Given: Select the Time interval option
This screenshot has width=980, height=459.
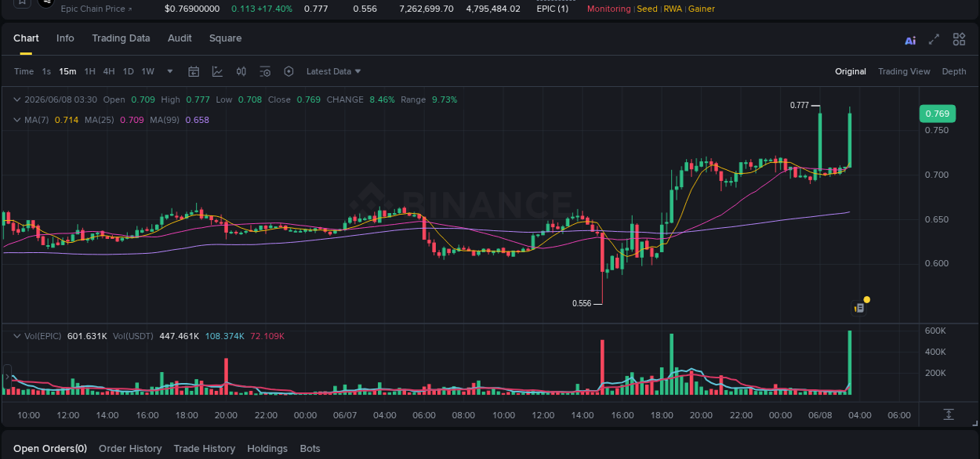Looking at the screenshot, I should tap(24, 71).
